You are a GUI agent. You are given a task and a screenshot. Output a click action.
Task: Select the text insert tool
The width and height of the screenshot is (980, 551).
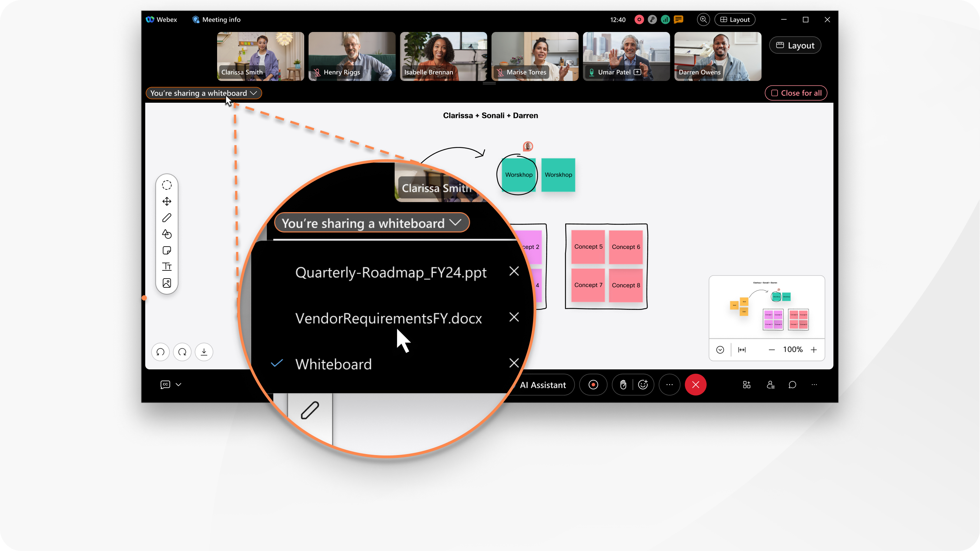tap(167, 266)
